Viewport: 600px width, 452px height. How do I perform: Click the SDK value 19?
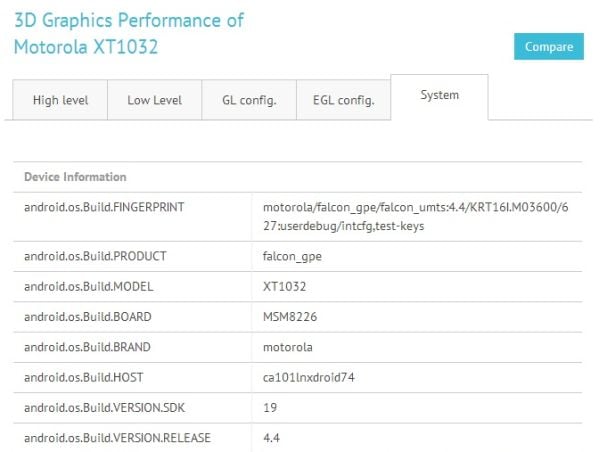pyautogui.click(x=270, y=408)
